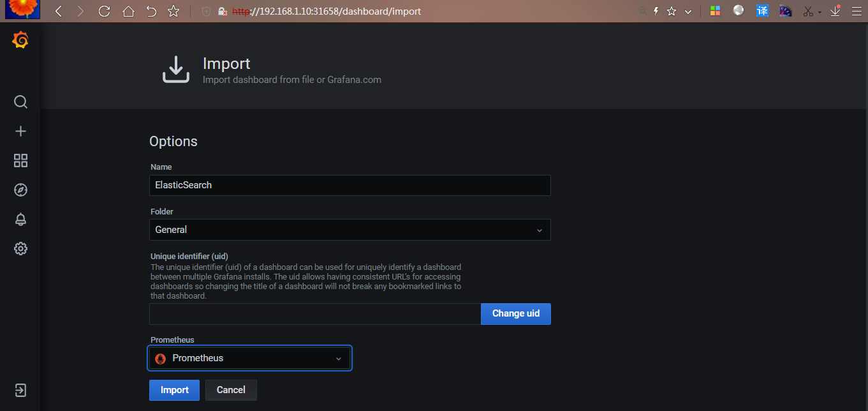Click the globe extension icon
Image resolution: width=868 pixels, height=411 pixels.
click(739, 10)
